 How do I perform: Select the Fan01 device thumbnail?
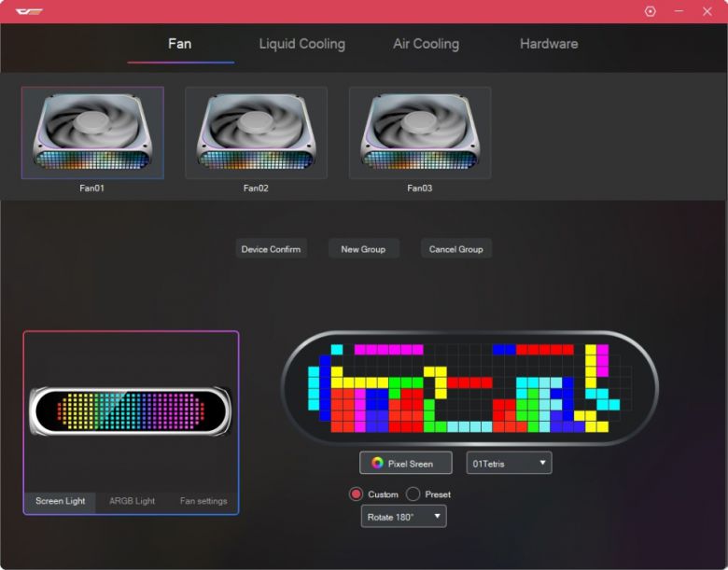(92, 132)
